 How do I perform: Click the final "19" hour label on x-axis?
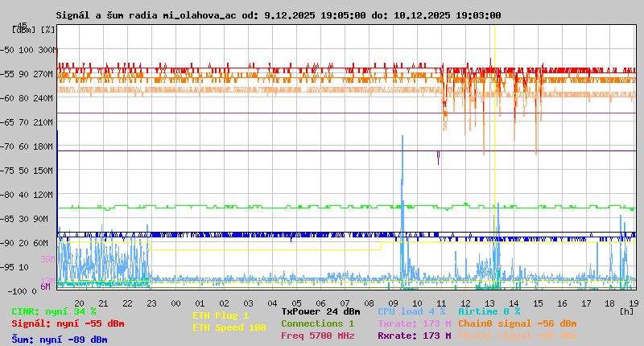coord(634,303)
